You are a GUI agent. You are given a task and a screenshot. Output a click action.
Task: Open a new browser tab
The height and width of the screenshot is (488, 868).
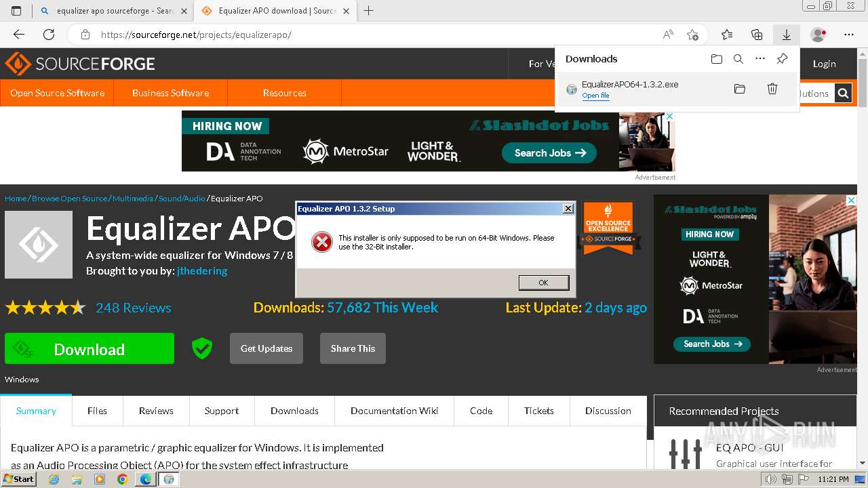(x=369, y=11)
